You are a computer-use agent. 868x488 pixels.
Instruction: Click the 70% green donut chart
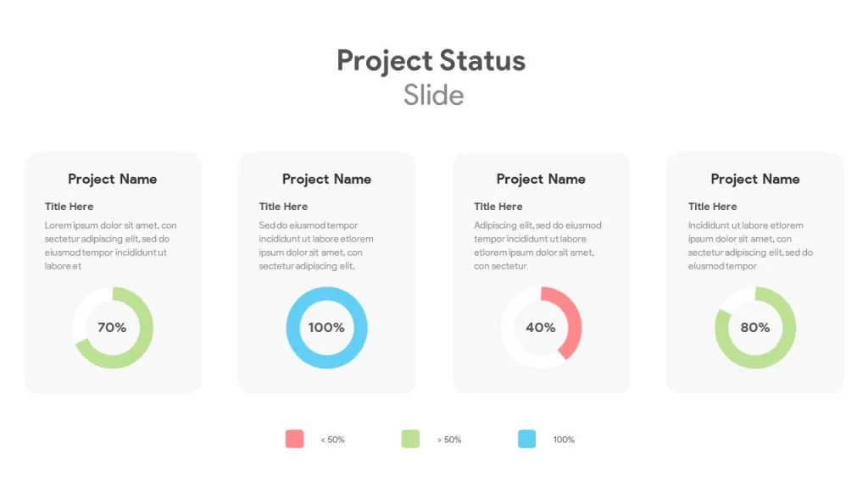(x=113, y=328)
